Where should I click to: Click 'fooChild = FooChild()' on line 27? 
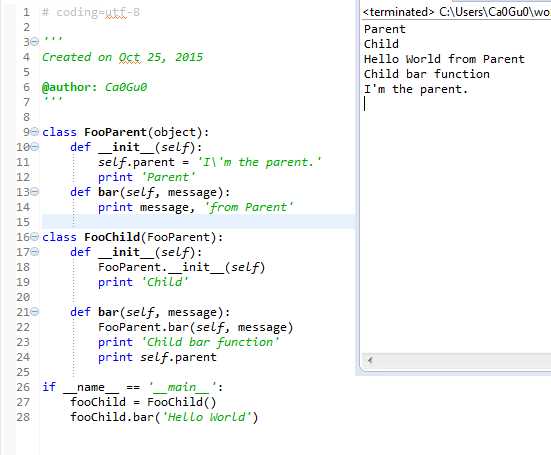pyautogui.click(x=143, y=402)
